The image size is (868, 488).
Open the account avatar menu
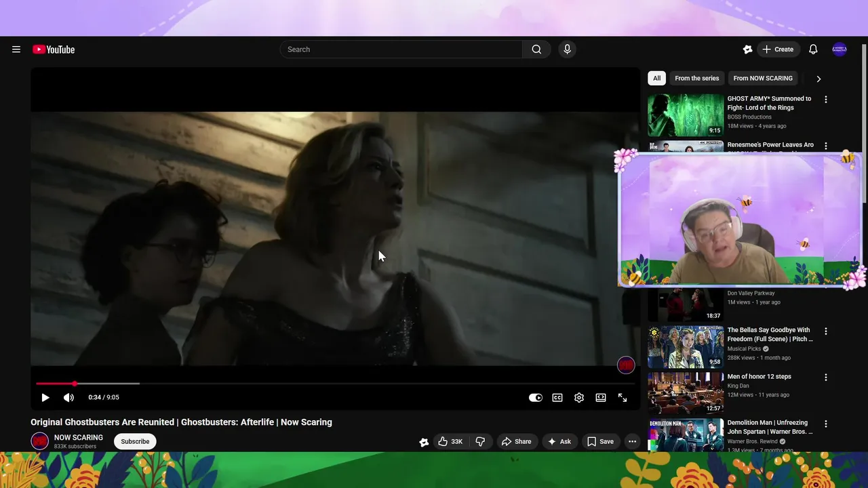point(840,49)
